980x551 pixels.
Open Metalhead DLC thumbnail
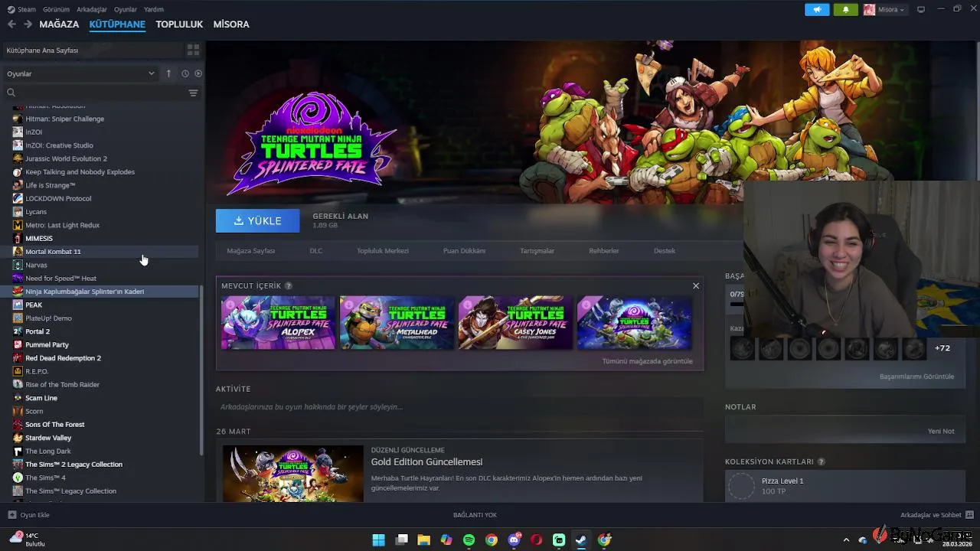[x=397, y=323]
